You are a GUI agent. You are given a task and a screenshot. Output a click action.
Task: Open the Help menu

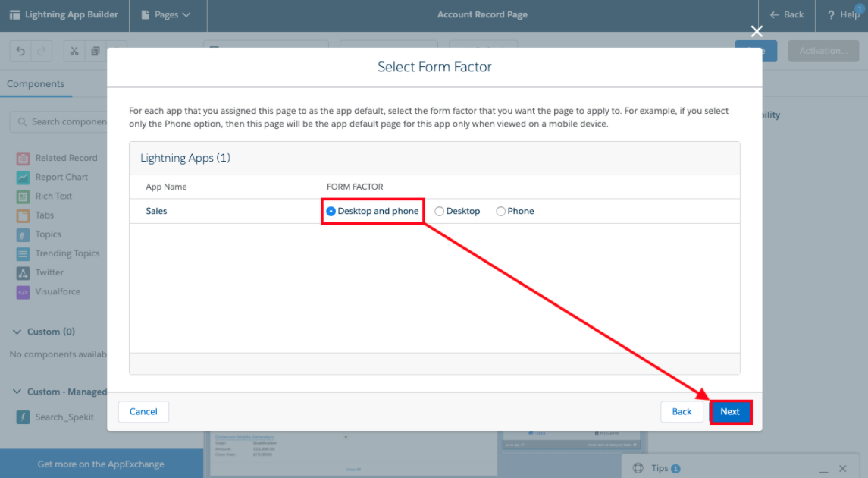[841, 14]
